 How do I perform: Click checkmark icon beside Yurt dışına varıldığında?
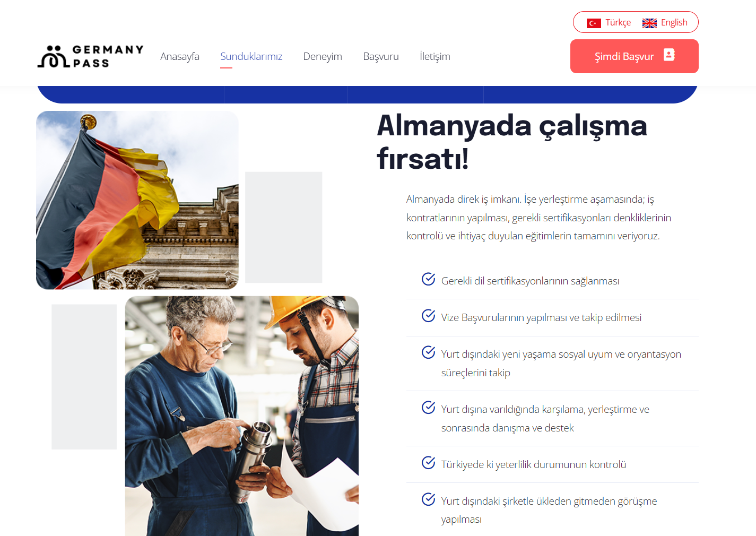pos(428,407)
